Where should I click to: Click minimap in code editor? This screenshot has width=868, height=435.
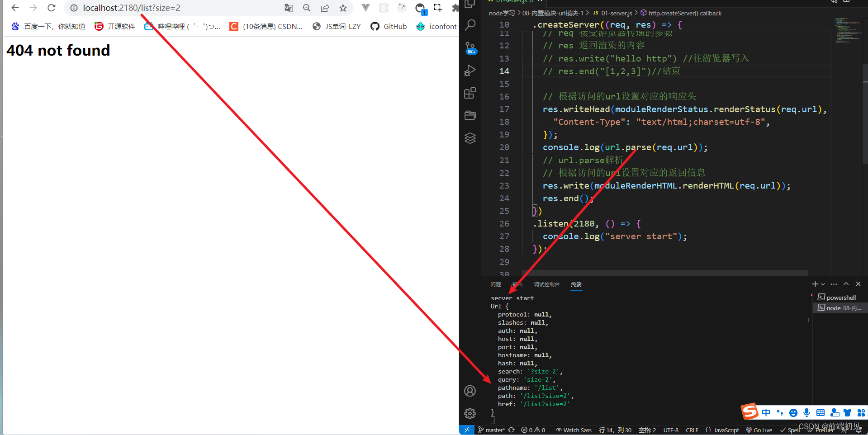tap(847, 31)
